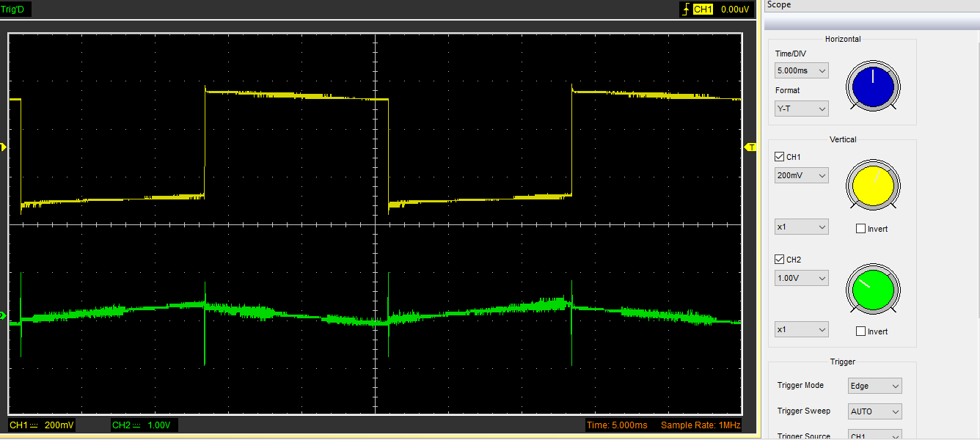Open CH1 200mV volts dropdown
This screenshot has height=440, width=980.
[x=801, y=176]
